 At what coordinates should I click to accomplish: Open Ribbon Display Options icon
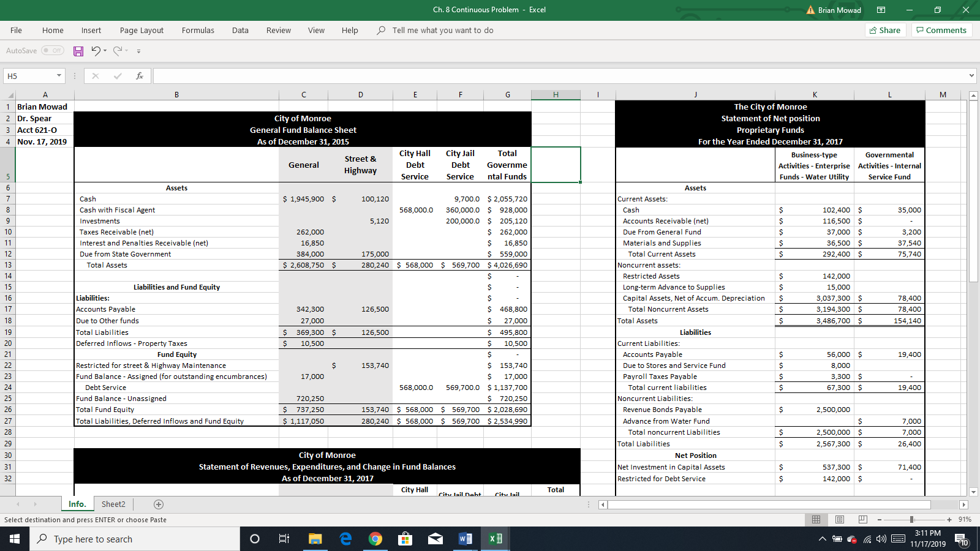(x=881, y=10)
